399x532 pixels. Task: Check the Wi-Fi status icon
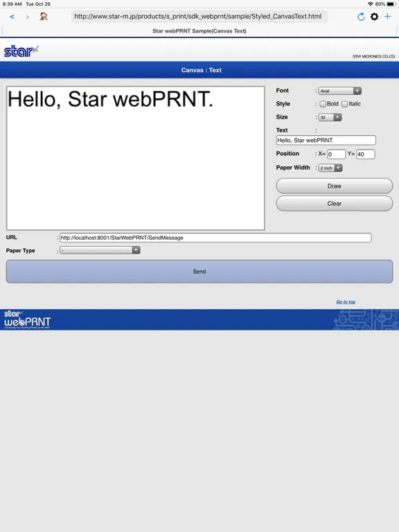pyautogui.click(x=370, y=4)
